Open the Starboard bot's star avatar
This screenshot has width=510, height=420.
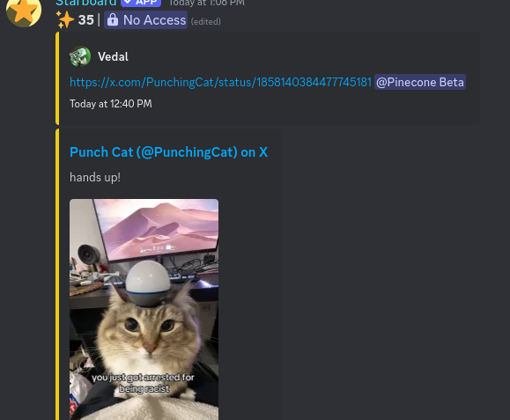click(24, 11)
